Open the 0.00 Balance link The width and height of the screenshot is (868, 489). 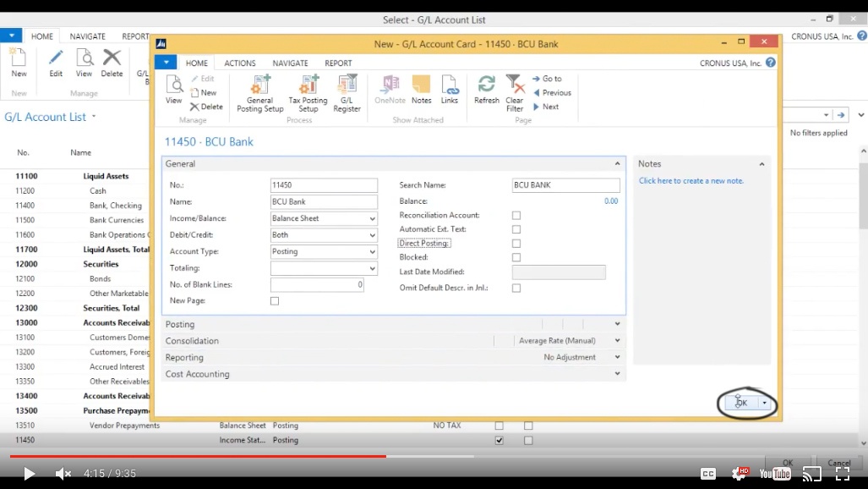point(611,201)
